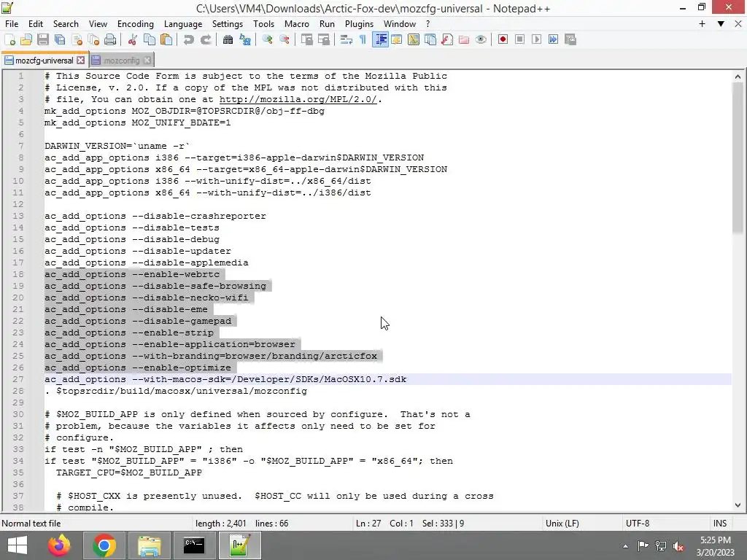Undo the last edit with the Undo icon
747x560 pixels.
[189, 39]
